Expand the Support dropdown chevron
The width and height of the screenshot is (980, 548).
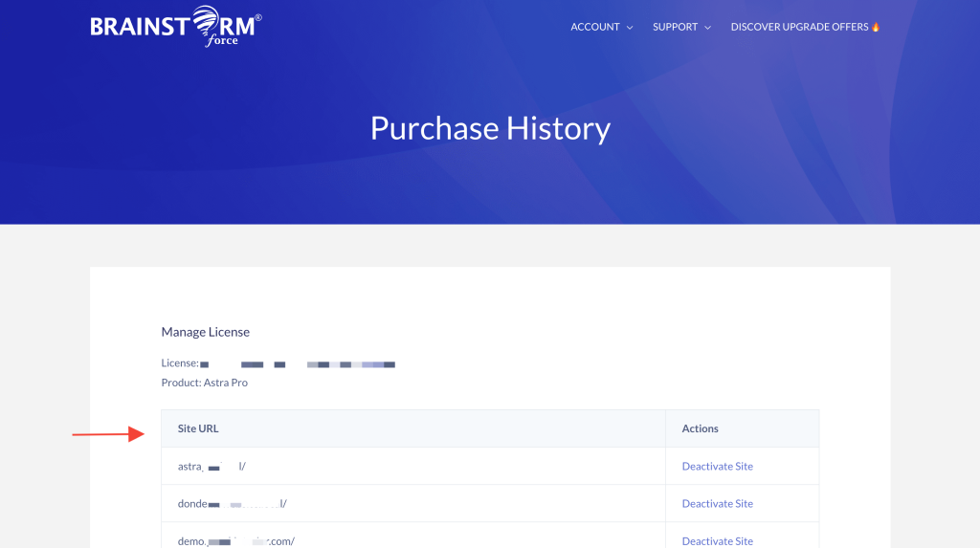click(x=707, y=28)
